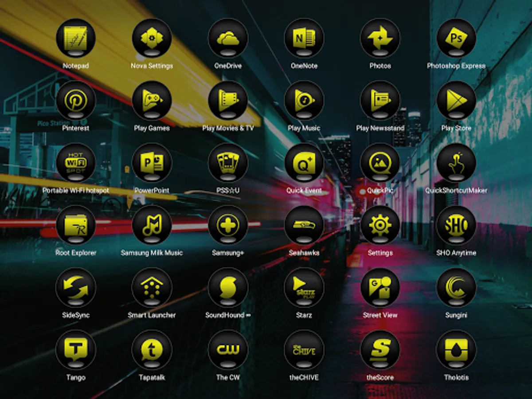Launch Tapatalk
532x399 pixels.
(152, 350)
